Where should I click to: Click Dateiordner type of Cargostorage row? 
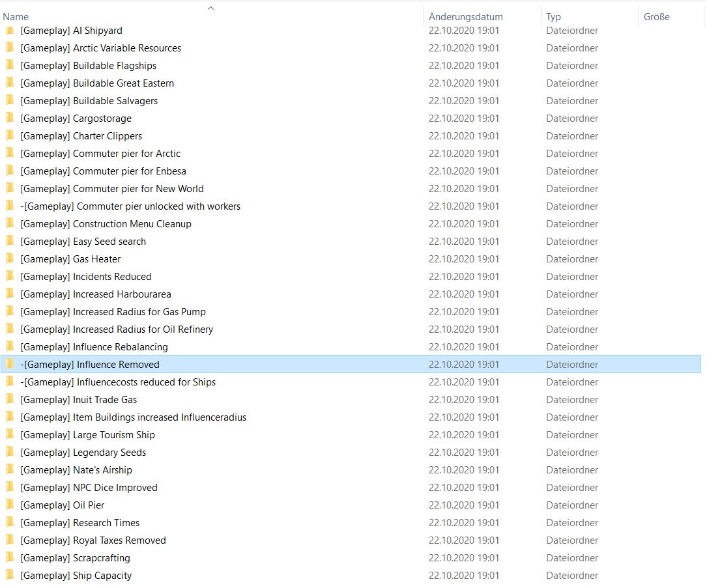tap(572, 119)
